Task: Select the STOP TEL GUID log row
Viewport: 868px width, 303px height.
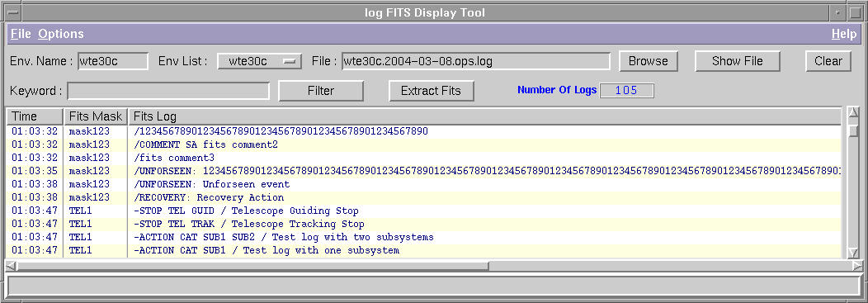Action: [x=423, y=211]
